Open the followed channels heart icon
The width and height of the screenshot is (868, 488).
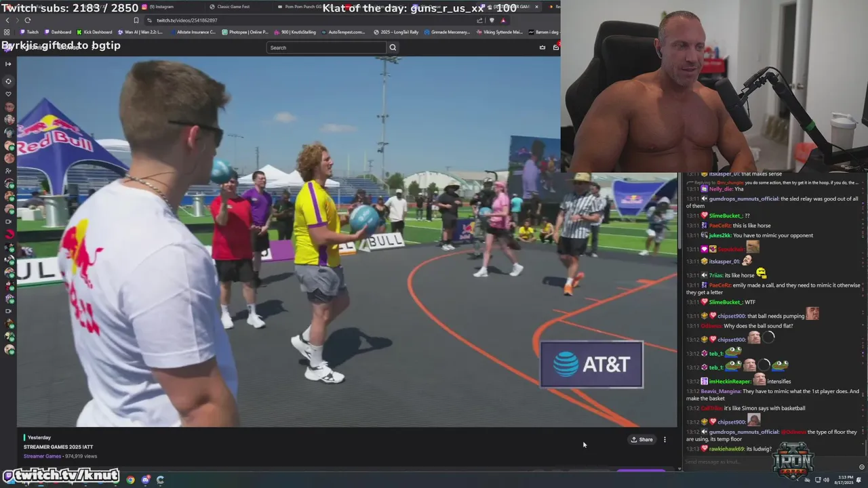tap(8, 94)
